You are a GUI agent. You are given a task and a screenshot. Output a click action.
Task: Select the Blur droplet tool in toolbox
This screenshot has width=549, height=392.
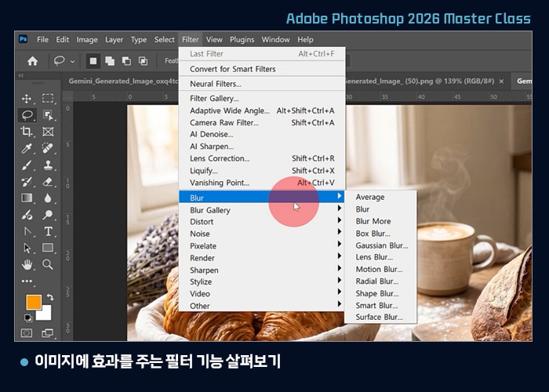pos(48,198)
